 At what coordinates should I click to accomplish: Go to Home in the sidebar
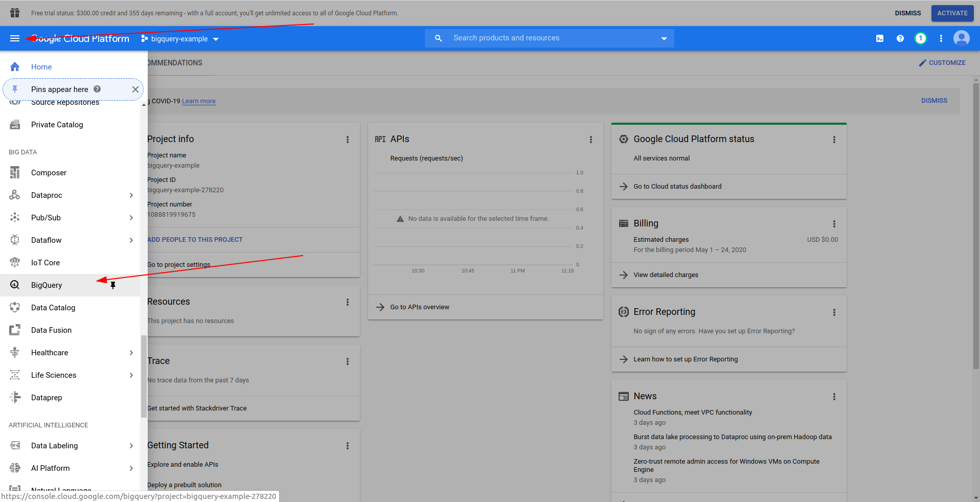(41, 67)
